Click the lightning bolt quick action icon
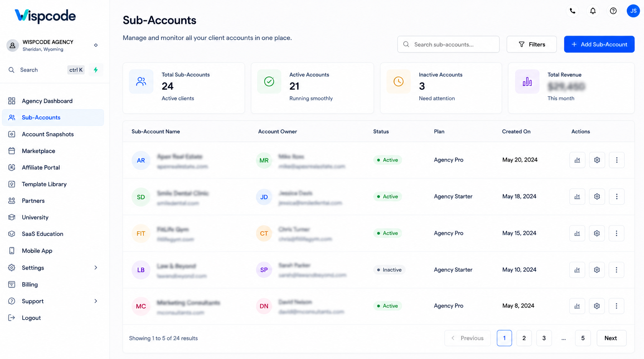 pos(96,70)
